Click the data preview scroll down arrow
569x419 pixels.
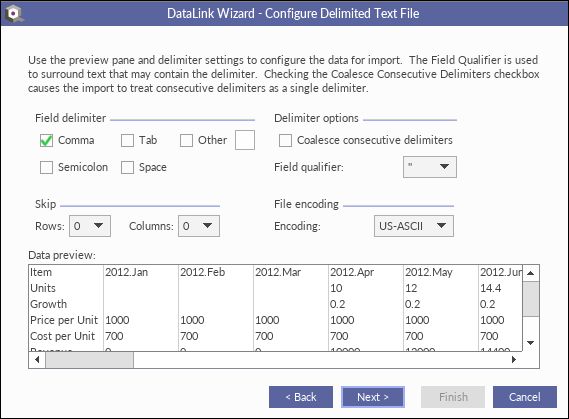(531, 343)
